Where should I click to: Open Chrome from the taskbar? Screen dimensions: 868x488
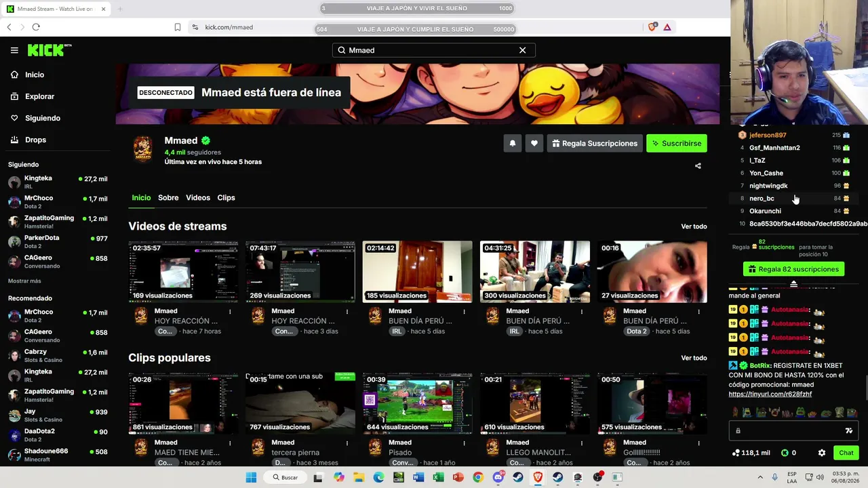pyautogui.click(x=478, y=477)
